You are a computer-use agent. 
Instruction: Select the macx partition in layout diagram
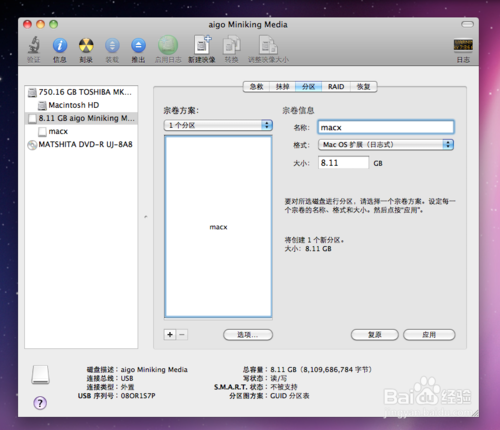pos(218,227)
